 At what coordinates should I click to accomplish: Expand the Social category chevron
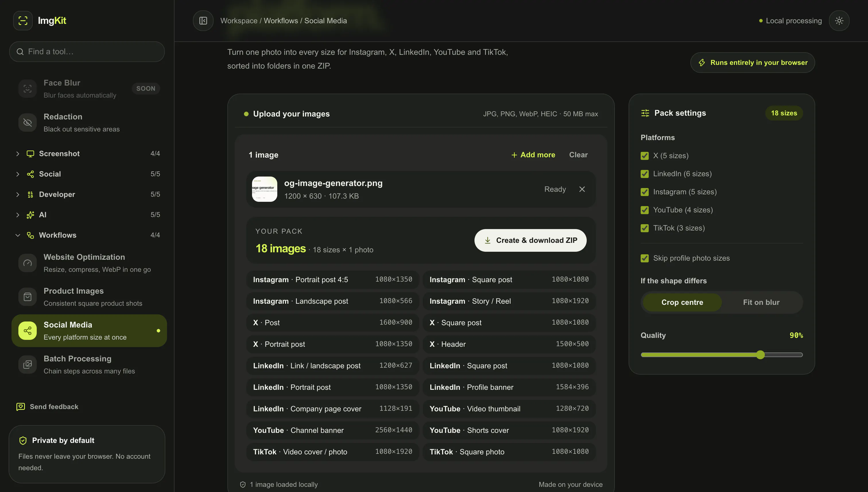pos(18,174)
